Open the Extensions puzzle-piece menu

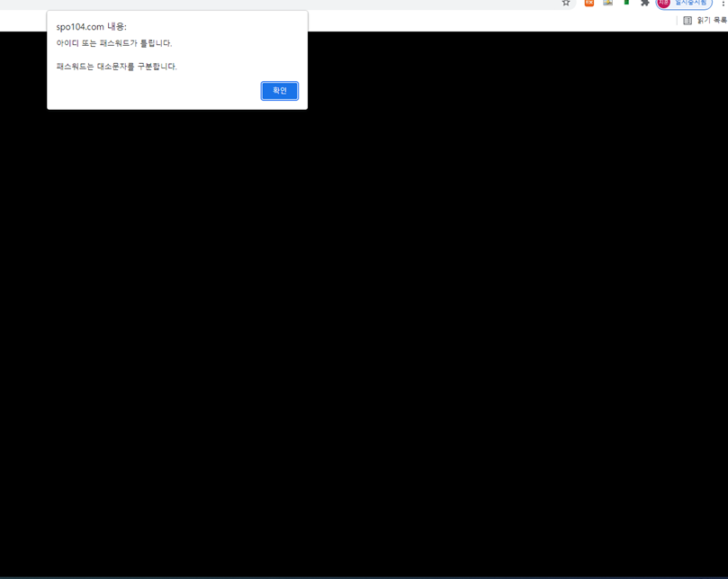pyautogui.click(x=644, y=3)
